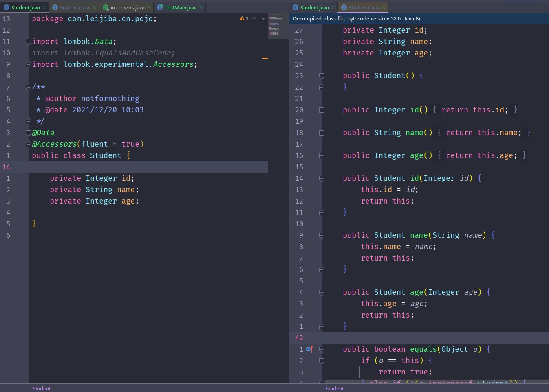Close the Accessors.java tab
Image resolution: width=549 pixels, height=392 pixels.
149,7
